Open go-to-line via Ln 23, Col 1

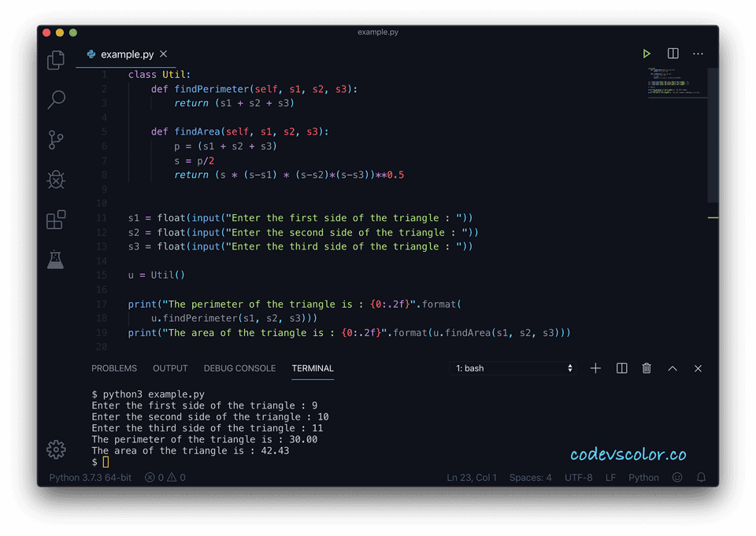[472, 477]
